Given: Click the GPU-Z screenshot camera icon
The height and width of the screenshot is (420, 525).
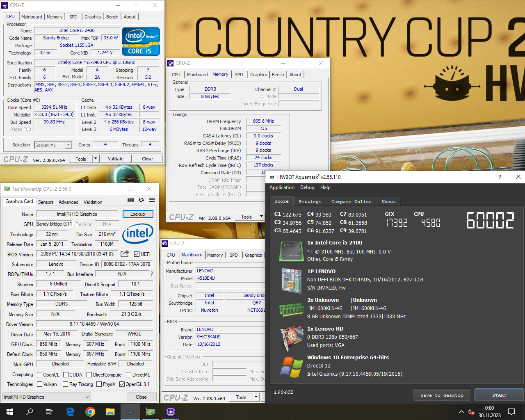Looking at the screenshot, I should [131, 200].
